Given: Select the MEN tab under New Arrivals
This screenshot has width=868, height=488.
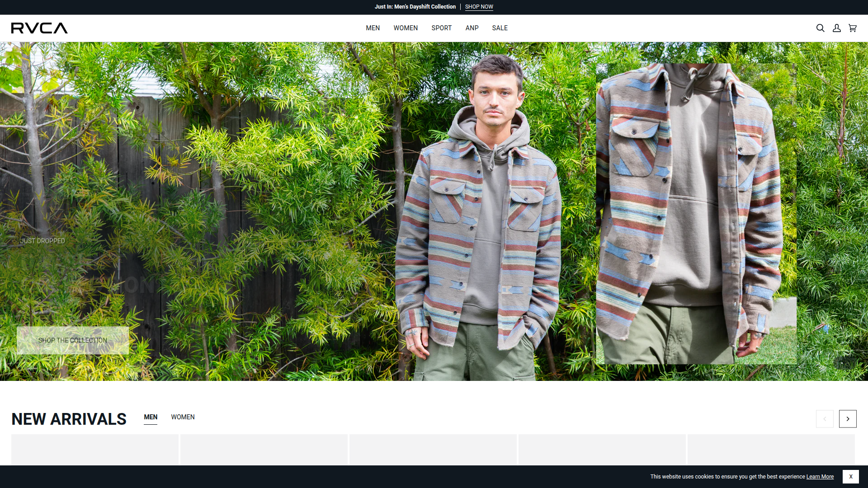Looking at the screenshot, I should point(151,417).
